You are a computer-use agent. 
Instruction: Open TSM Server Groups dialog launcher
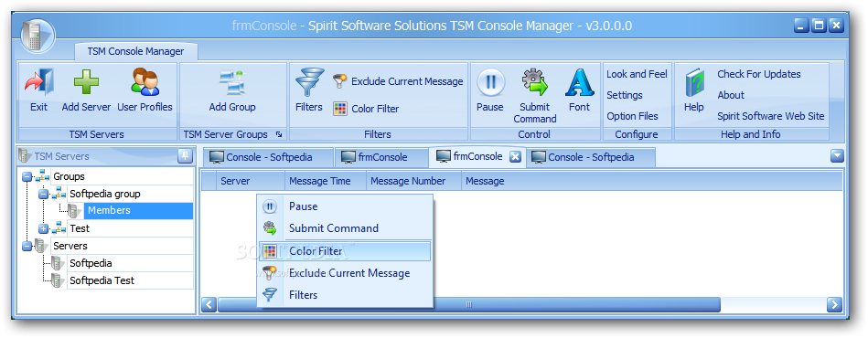tap(278, 134)
